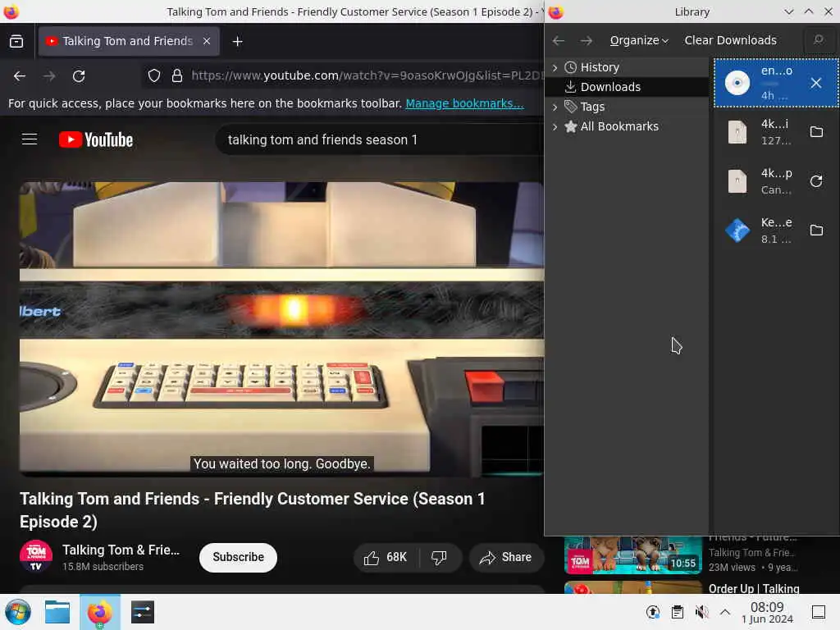Go forward in Library window
The height and width of the screenshot is (630, 840).
click(587, 40)
